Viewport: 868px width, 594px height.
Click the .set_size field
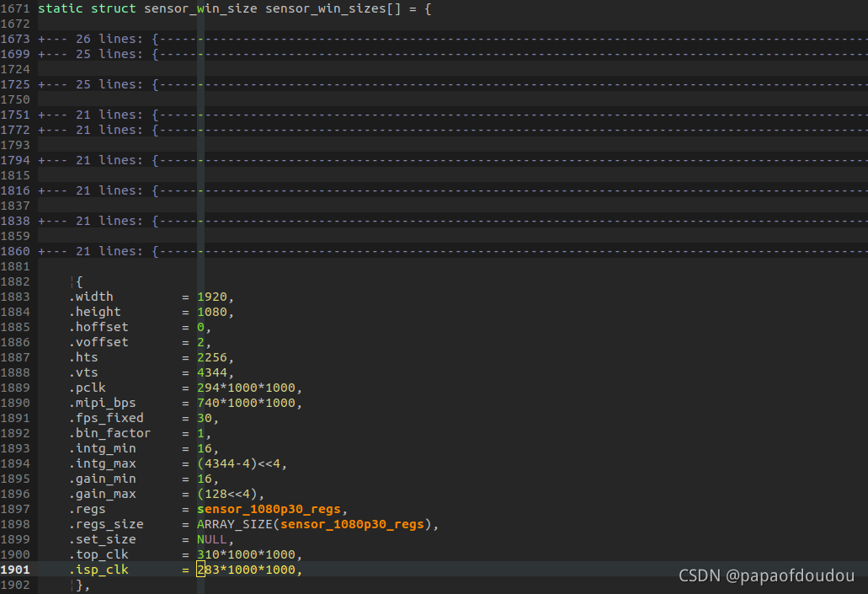[103, 539]
